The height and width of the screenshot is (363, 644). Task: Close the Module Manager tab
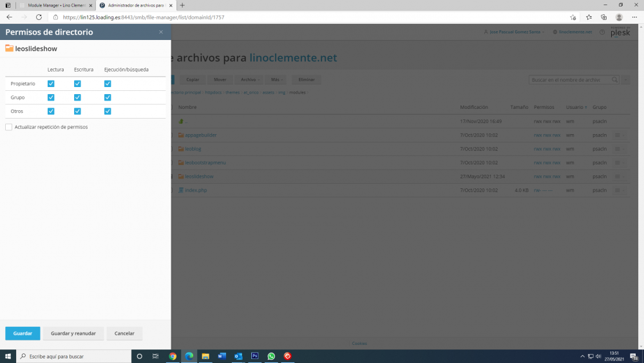pos(91,5)
